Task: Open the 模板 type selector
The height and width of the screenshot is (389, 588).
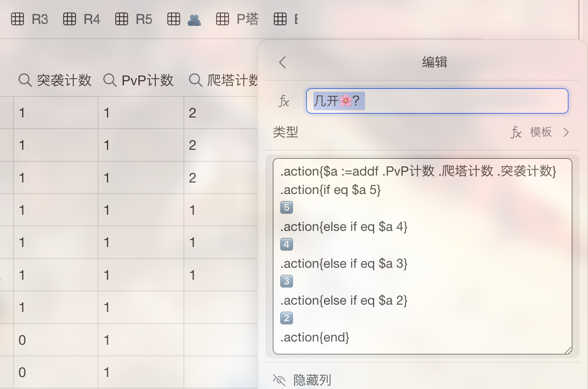Action: click(540, 132)
